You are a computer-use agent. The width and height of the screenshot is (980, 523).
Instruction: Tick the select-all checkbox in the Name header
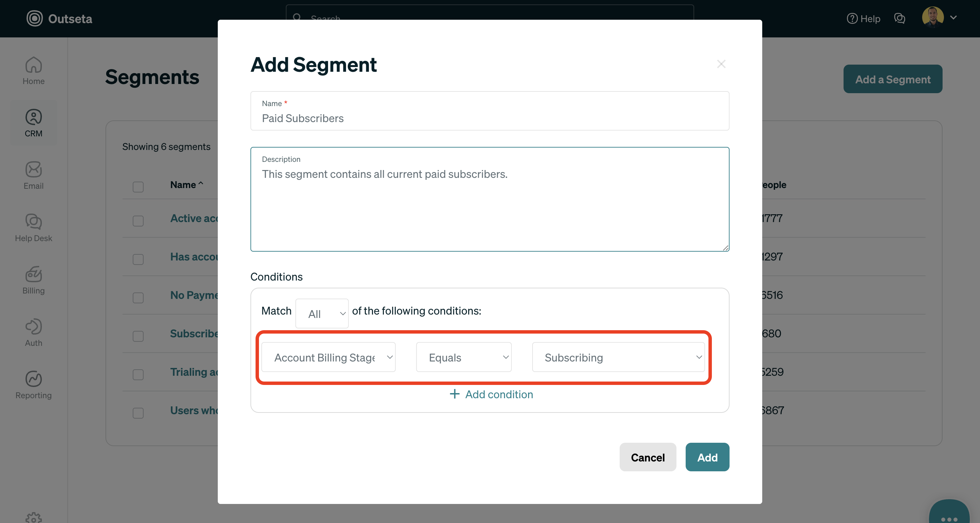click(138, 187)
